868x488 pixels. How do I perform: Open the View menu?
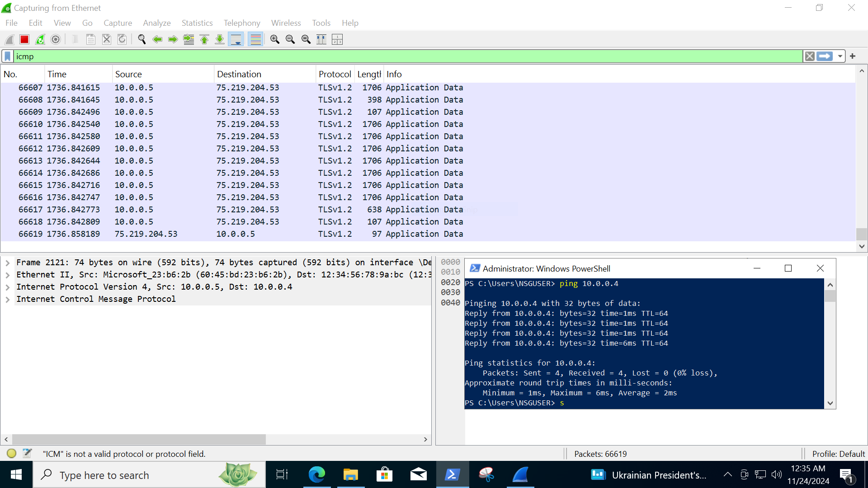pyautogui.click(x=62, y=23)
